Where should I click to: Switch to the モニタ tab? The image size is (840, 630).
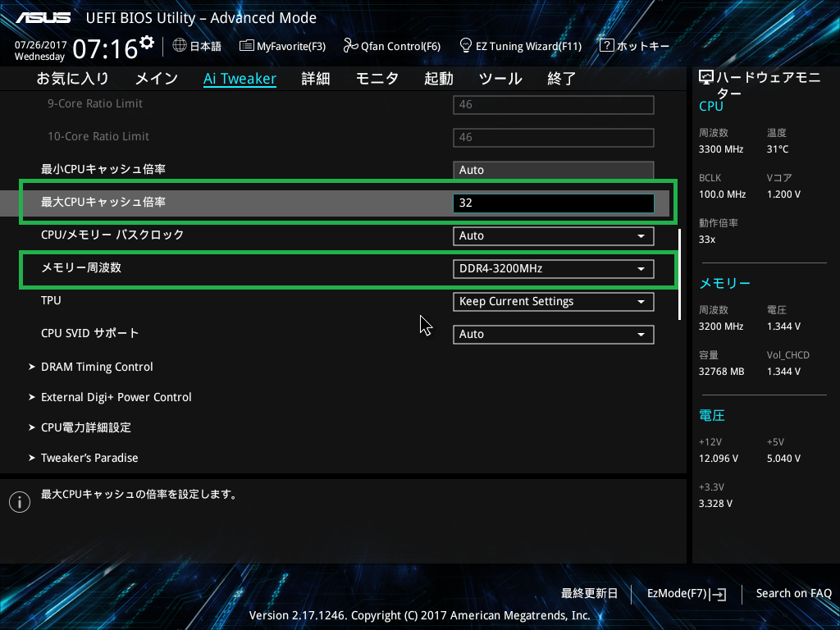(x=377, y=79)
